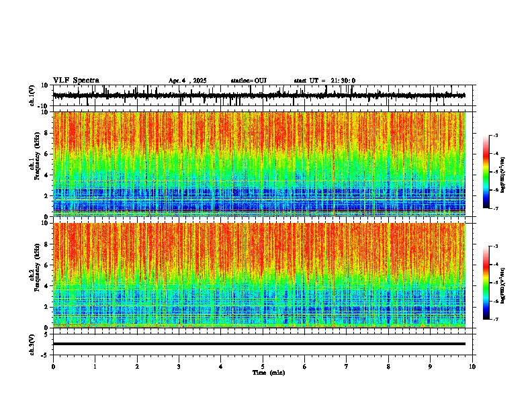Click the ch.2 spectrogram color scale bar
This screenshot has width=532, height=411.
pyautogui.click(x=486, y=283)
